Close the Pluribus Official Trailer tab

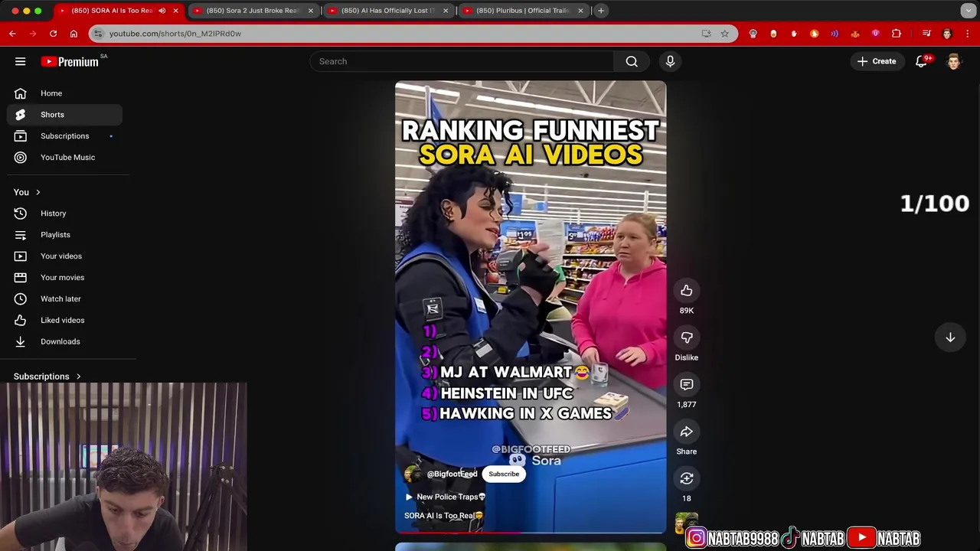click(580, 11)
